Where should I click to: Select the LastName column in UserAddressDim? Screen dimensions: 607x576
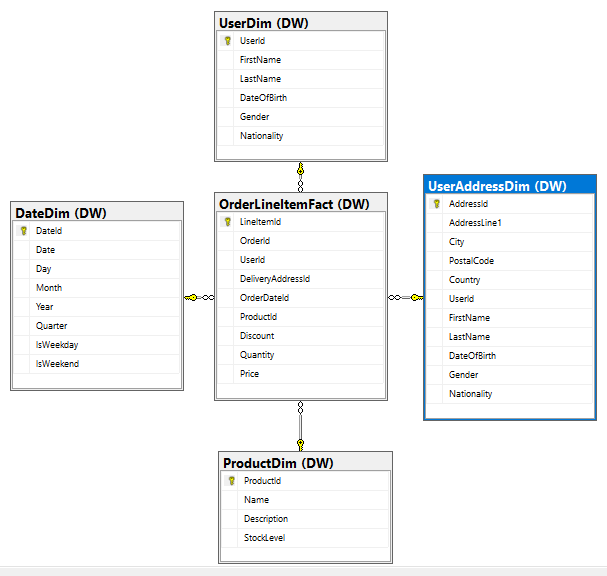point(510,337)
